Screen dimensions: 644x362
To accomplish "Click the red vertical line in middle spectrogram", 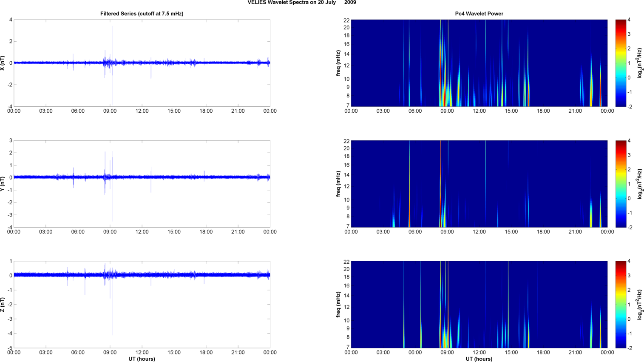I will (x=440, y=179).
